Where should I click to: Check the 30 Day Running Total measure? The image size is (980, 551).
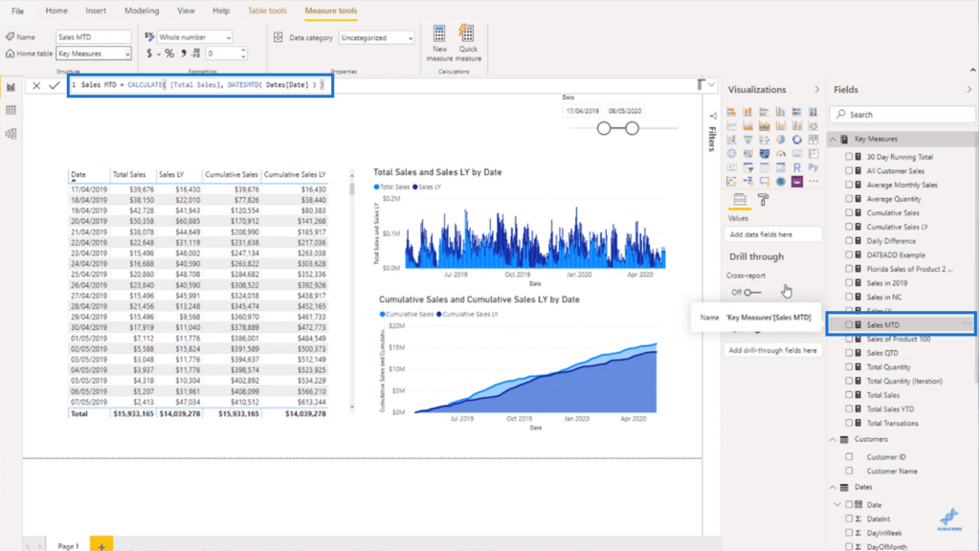tap(849, 157)
